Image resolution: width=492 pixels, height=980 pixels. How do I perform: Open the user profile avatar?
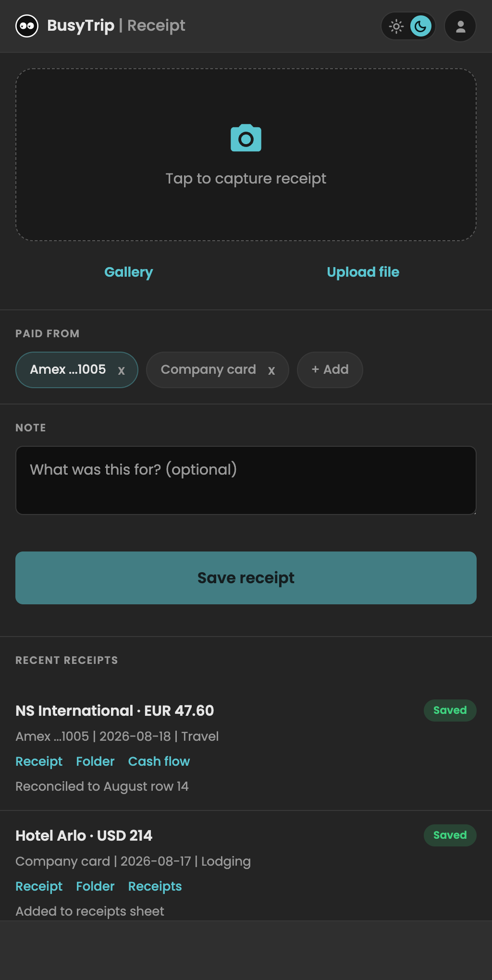[460, 26]
